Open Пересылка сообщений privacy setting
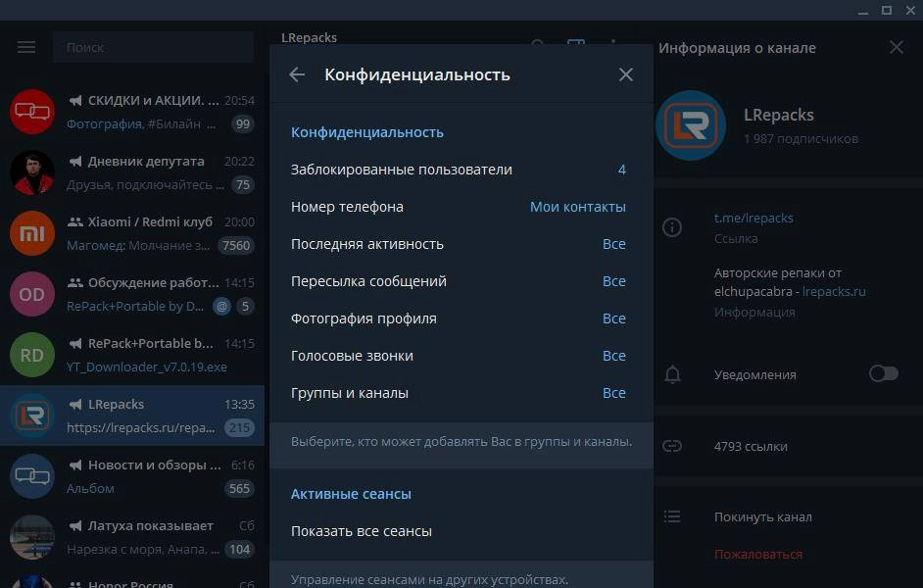This screenshot has width=923, height=588. coord(461,280)
